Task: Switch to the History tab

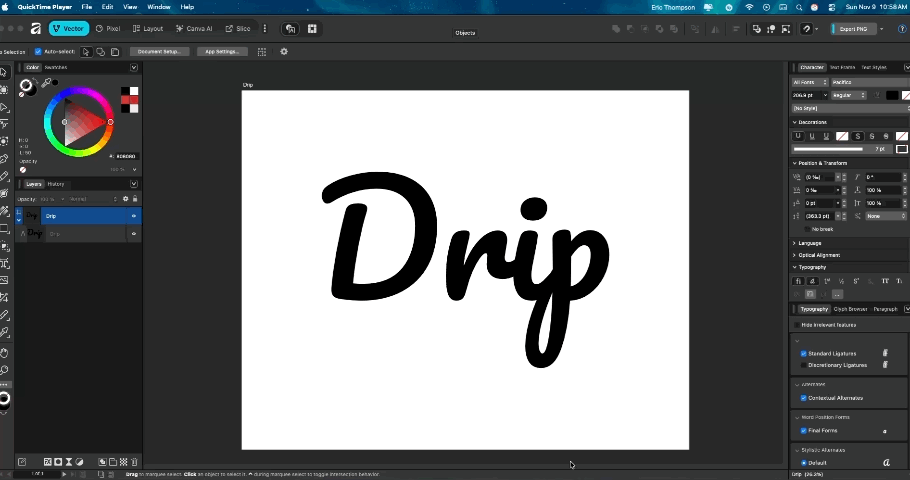Action: coord(56,184)
